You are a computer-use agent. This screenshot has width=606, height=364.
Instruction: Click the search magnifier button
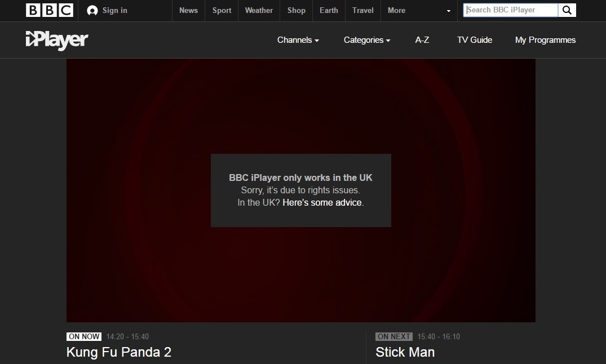(x=567, y=10)
